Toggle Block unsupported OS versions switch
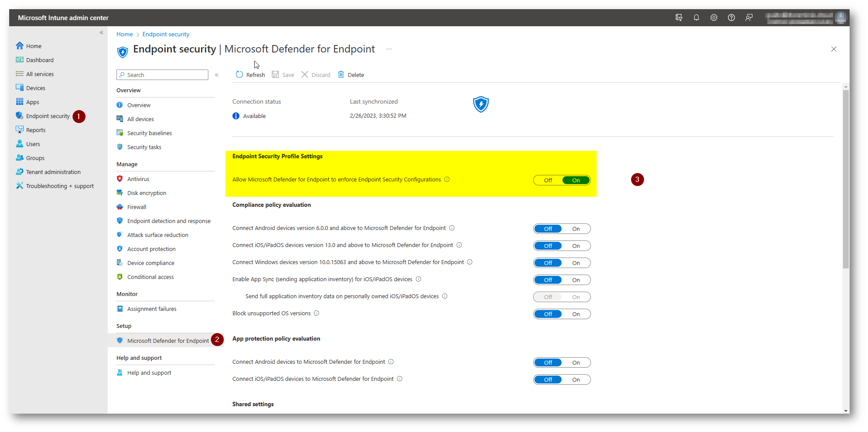The image size is (868, 432). point(562,314)
